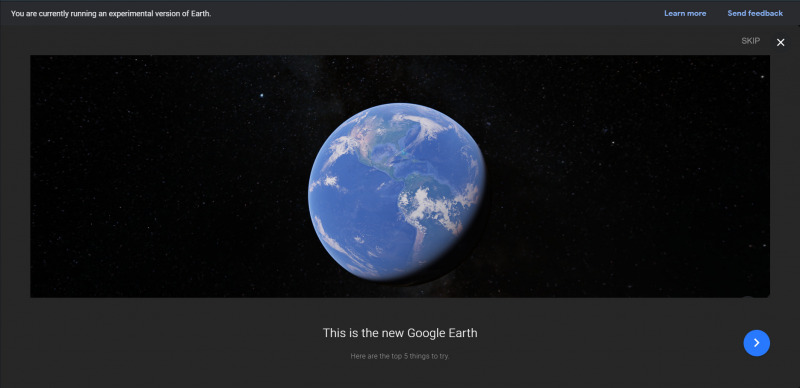The width and height of the screenshot is (800, 388).
Task: Click the Pacific Ocean on the globe
Action: pos(347,214)
